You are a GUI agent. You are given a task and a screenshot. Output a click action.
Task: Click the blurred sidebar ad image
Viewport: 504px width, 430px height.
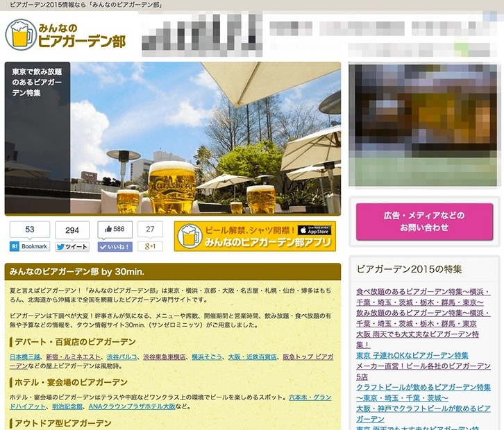[x=423, y=126]
